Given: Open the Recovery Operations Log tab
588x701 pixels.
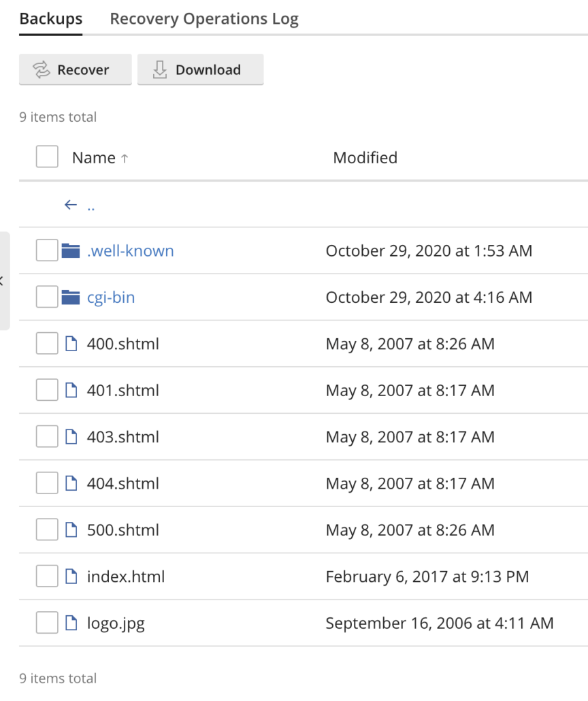Looking at the screenshot, I should click(x=204, y=19).
